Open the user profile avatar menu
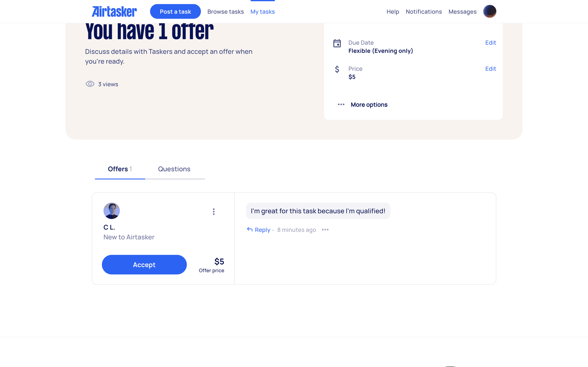Screen dimensions: 588x367 click(x=490, y=11)
